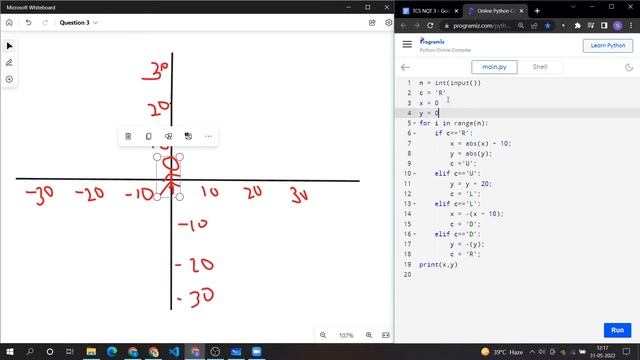Click the Task View taskbar icon
Image resolution: width=640 pixels, height=360 pixels.
point(70,351)
